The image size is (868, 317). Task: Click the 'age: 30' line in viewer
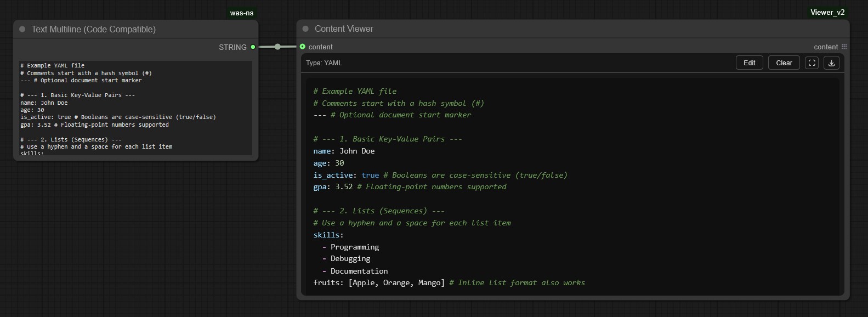tap(329, 163)
